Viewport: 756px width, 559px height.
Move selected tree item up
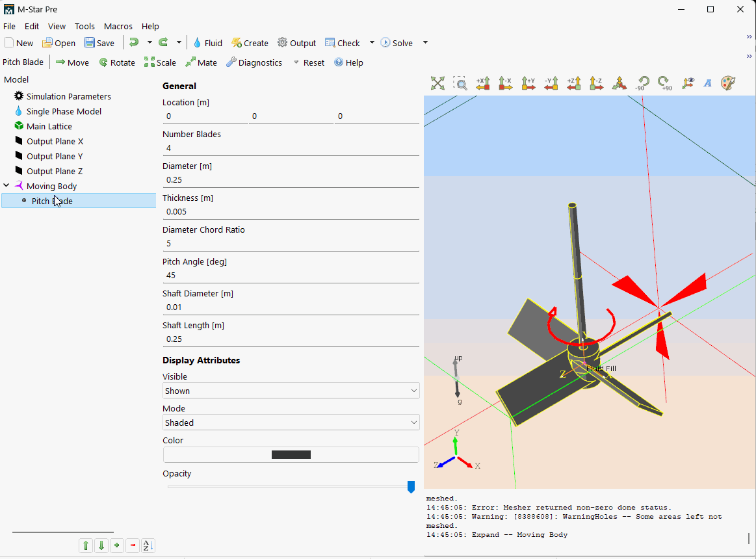pyautogui.click(x=86, y=545)
